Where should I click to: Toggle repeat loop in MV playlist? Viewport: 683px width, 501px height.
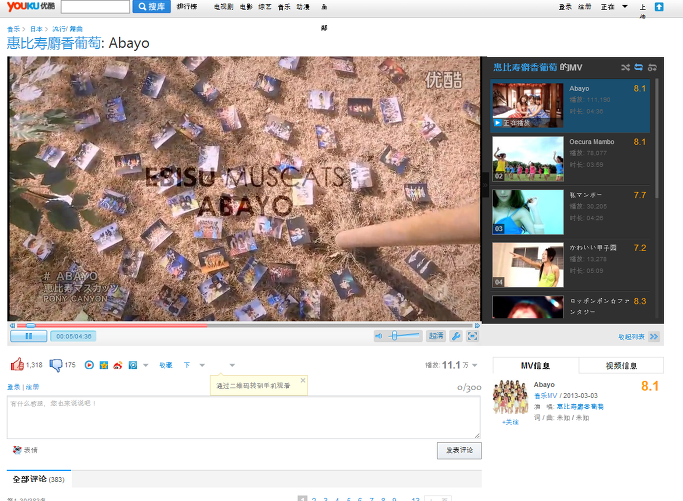(639, 68)
